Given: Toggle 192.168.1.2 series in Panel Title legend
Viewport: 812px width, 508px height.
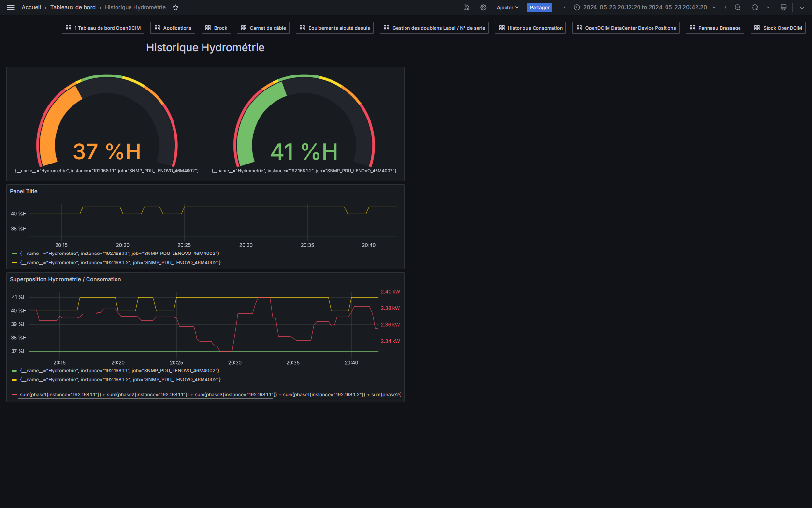Looking at the screenshot, I should click(120, 263).
